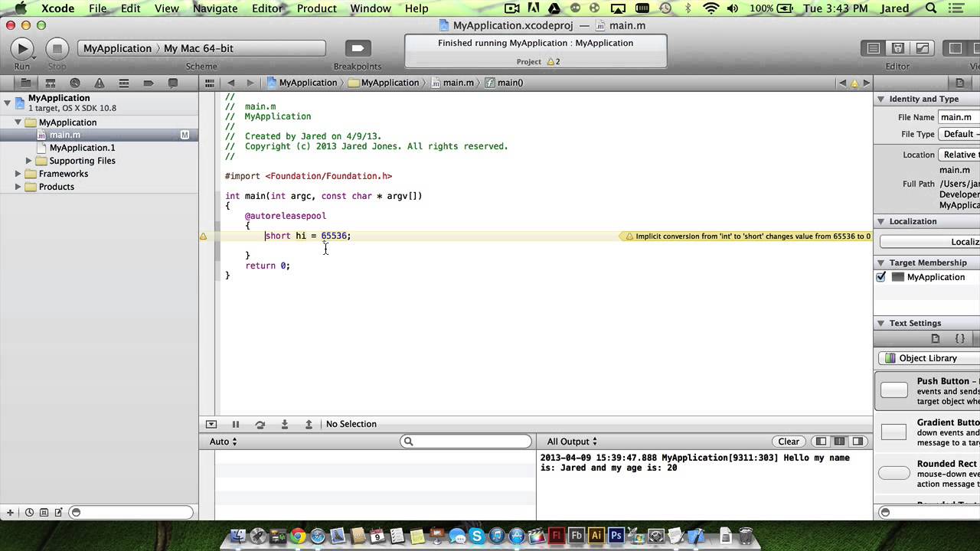Expand the Supporting Files group

point(29,161)
